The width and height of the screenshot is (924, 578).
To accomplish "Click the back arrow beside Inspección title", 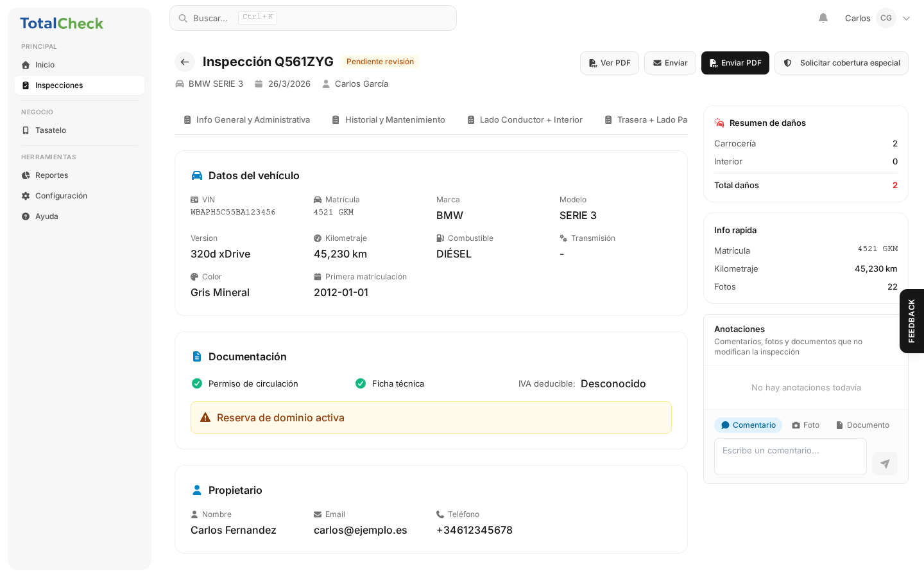I will (185, 62).
